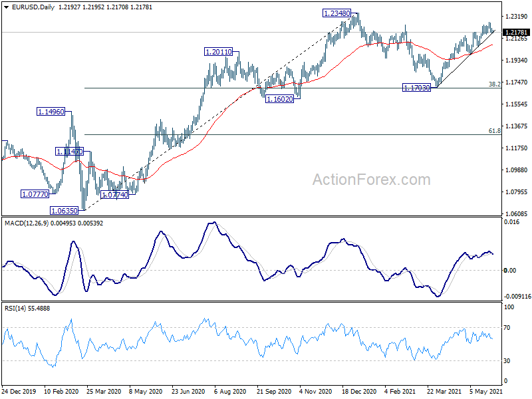Image resolution: width=532 pixels, height=399 pixels.
Task: Click the RSI 70 overbought level label
Action: point(507,328)
